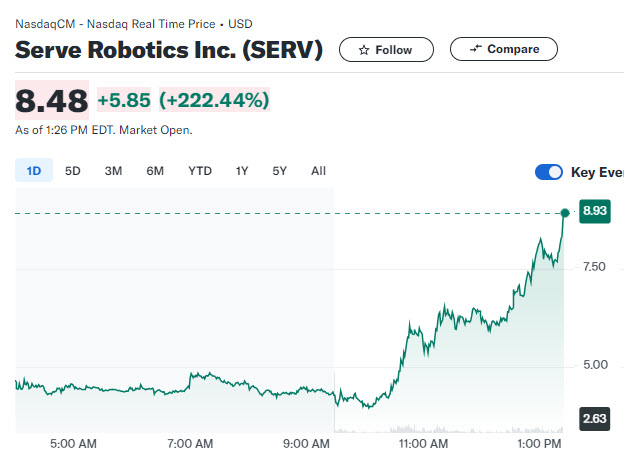Click the 2.63 previous close label
This screenshot has height=467, width=624.
point(595,419)
